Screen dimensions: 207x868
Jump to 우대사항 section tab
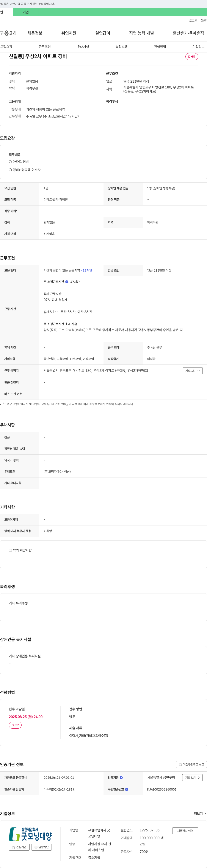tap(83, 47)
